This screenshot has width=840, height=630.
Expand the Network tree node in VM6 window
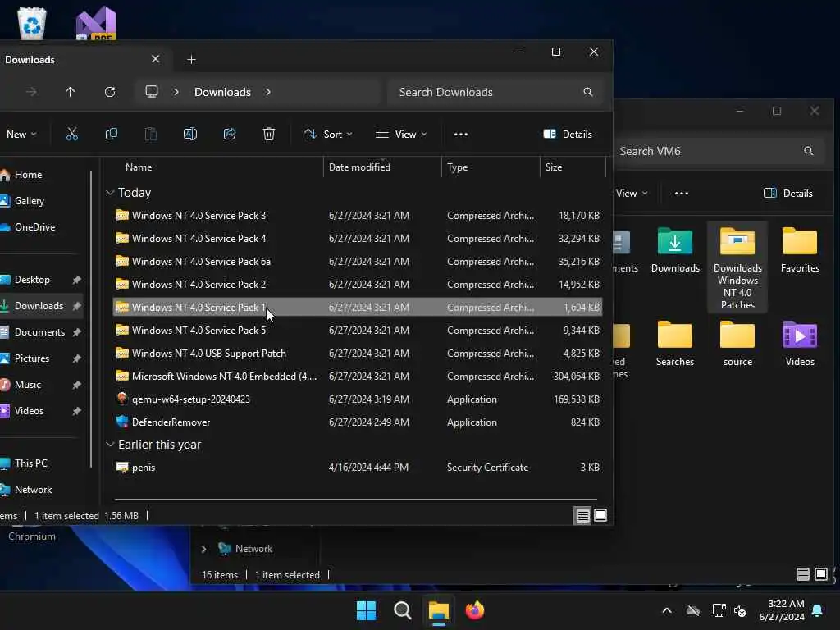203,549
